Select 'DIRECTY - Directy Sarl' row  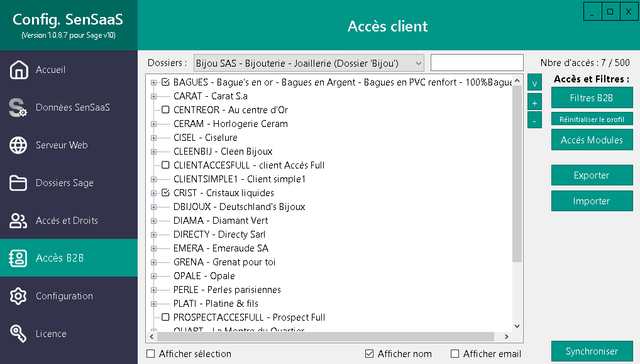(x=219, y=234)
